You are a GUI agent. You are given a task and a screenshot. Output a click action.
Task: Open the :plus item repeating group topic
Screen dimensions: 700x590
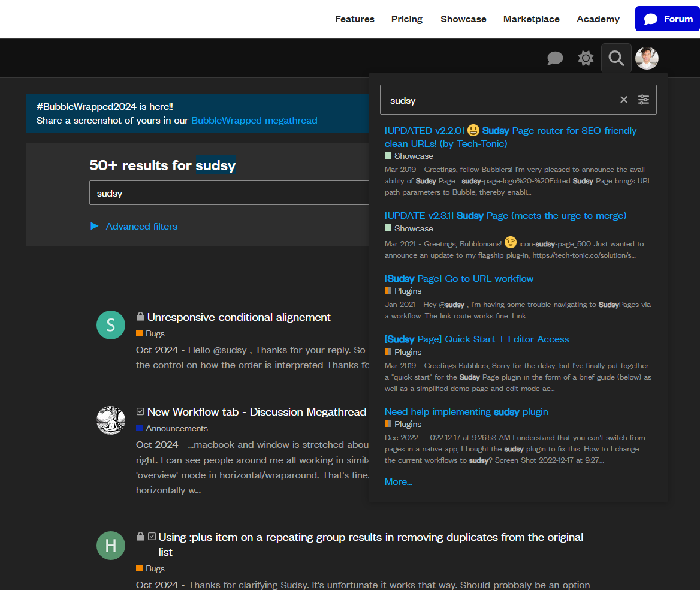pos(370,544)
